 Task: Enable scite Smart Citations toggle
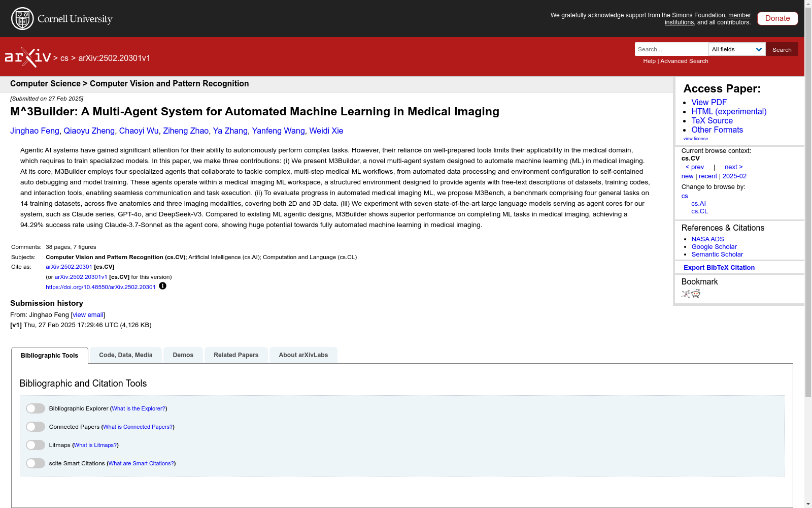[36, 463]
